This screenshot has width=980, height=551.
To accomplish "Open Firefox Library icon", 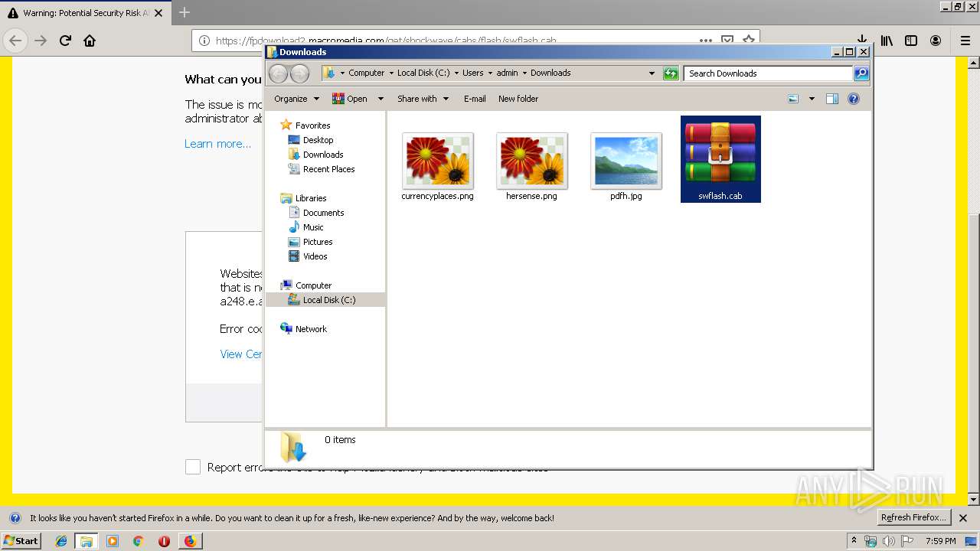I will 887,41.
